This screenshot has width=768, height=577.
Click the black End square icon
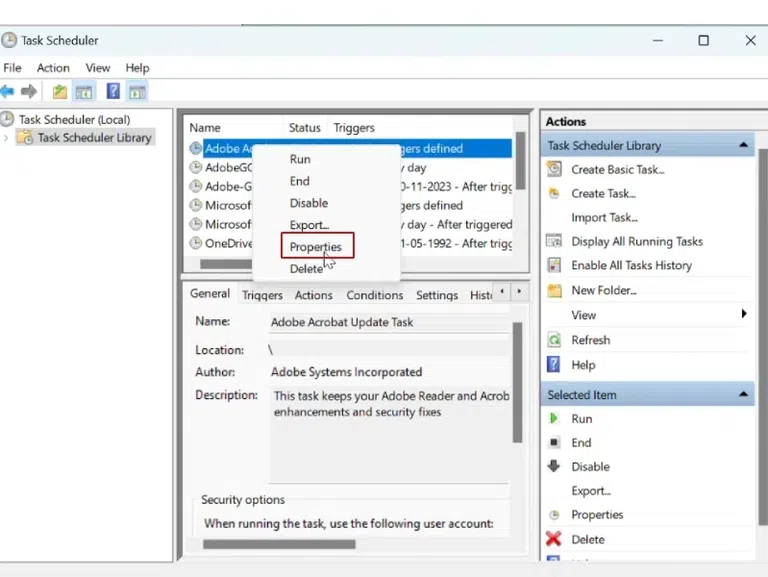[554, 442]
